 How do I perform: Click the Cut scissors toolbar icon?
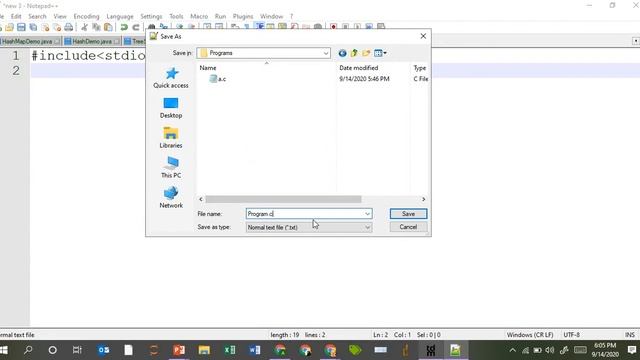pyautogui.click(x=84, y=27)
